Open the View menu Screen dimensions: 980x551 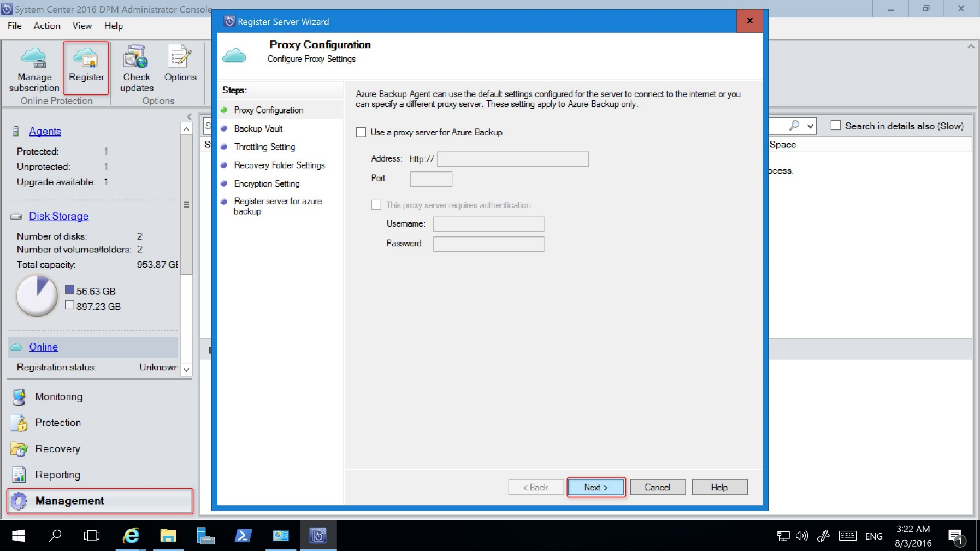click(x=82, y=26)
